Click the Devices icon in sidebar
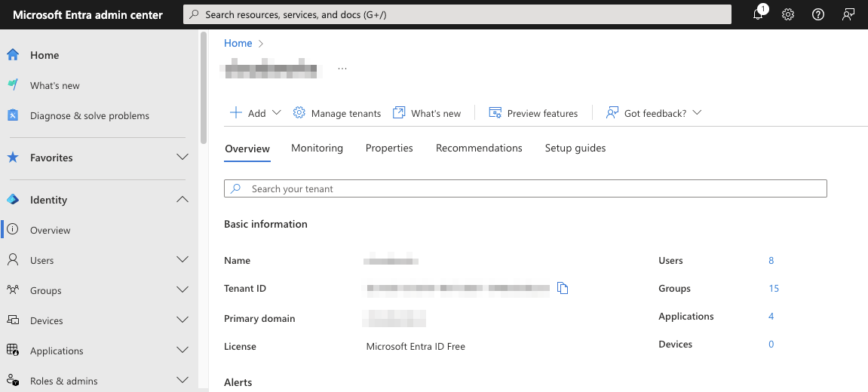868x392 pixels. [13, 320]
